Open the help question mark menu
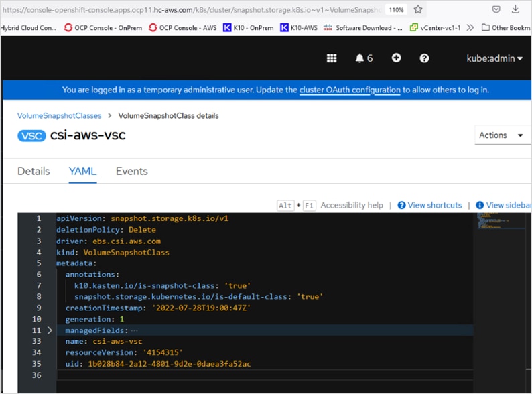Viewport: 532px width, 394px height. pyautogui.click(x=424, y=58)
